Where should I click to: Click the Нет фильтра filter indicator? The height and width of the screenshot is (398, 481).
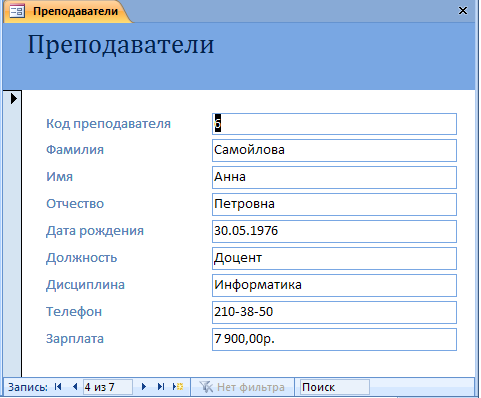[242, 387]
